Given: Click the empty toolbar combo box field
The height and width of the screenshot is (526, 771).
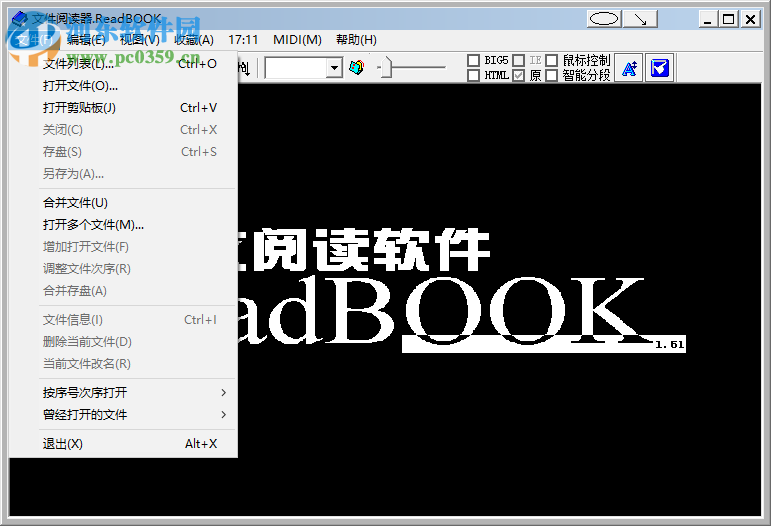Looking at the screenshot, I should (x=296, y=68).
